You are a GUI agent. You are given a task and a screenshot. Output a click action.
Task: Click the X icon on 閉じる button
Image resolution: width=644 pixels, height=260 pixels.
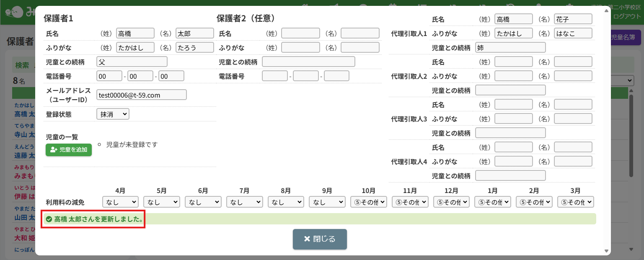[x=307, y=239]
